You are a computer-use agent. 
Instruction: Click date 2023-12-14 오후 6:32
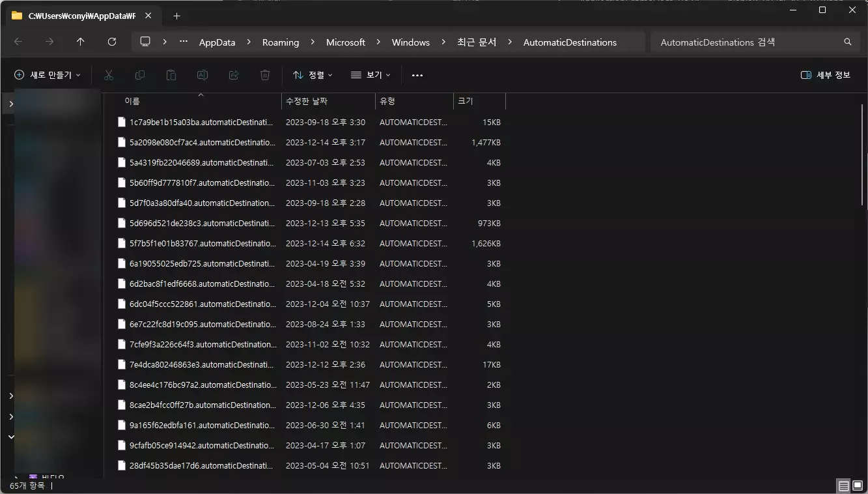[326, 243]
